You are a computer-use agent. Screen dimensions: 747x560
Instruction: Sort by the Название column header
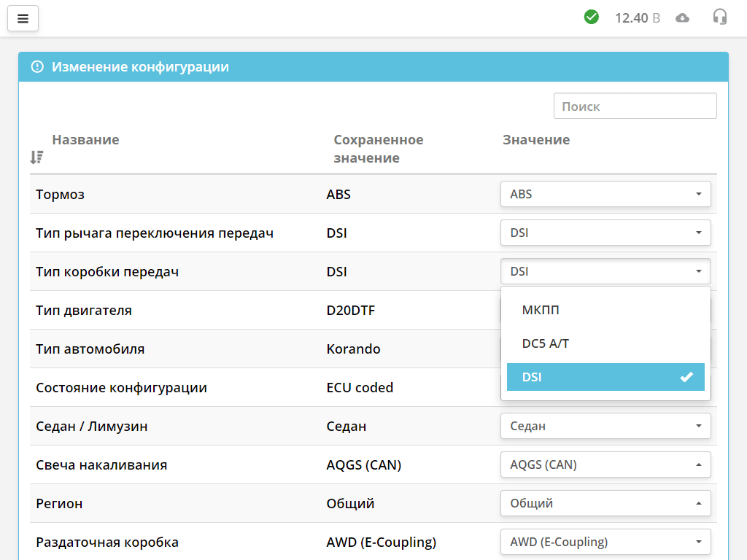[x=85, y=140]
